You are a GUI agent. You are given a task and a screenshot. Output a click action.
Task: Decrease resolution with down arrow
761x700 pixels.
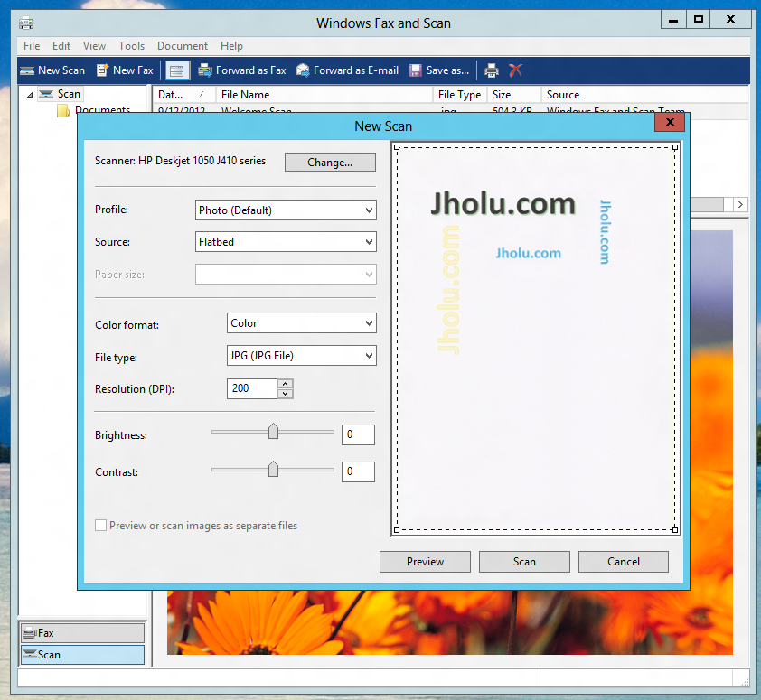286,394
